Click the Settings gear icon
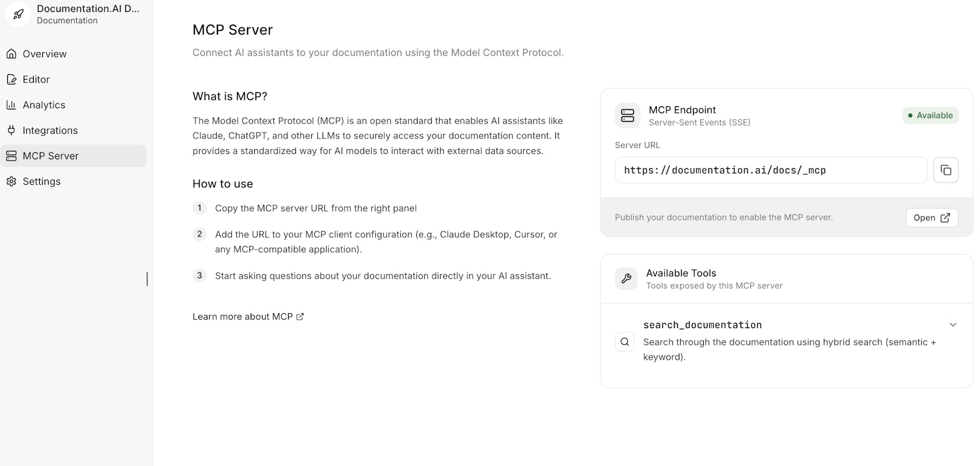980x466 pixels. click(x=11, y=182)
